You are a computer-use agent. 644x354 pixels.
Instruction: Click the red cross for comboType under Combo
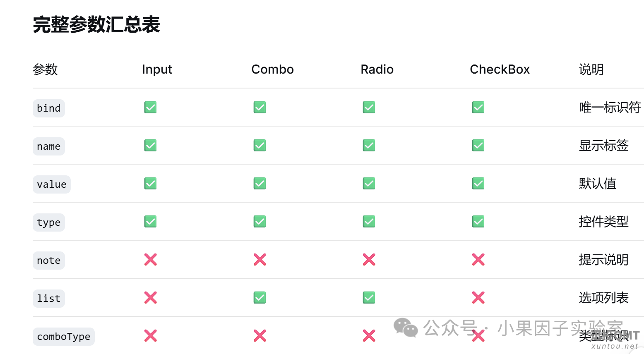(x=260, y=336)
